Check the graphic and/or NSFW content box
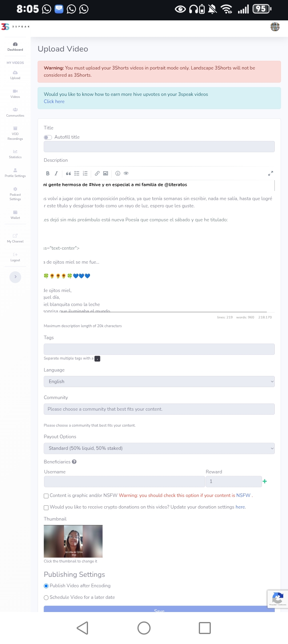This screenshot has height=644, width=288. tap(46, 496)
